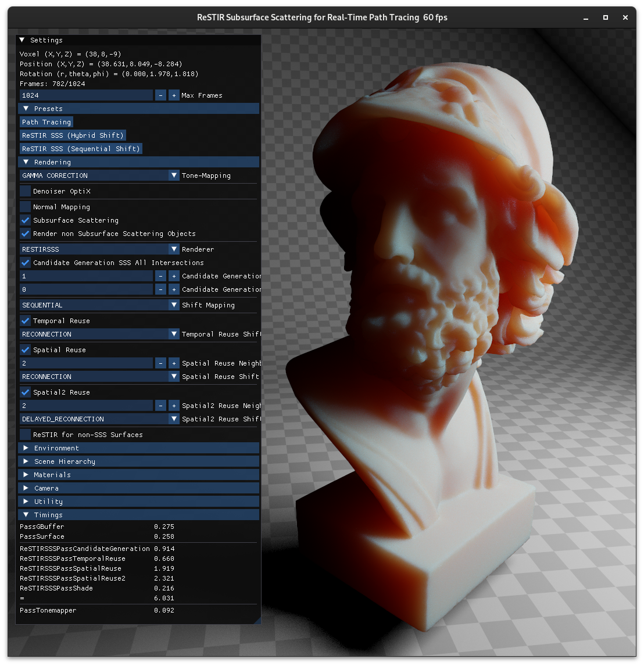Viewport: 644px width, 666px height.
Task: Open the Tone-Mapping GAMMA CORRECTION dropdown
Action: click(99, 176)
